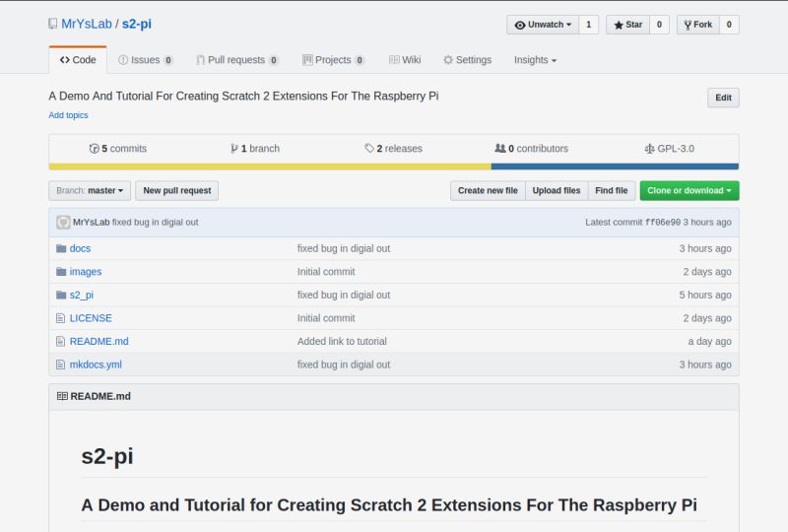Click the Star button
This screenshot has width=788, height=532.
pos(628,25)
